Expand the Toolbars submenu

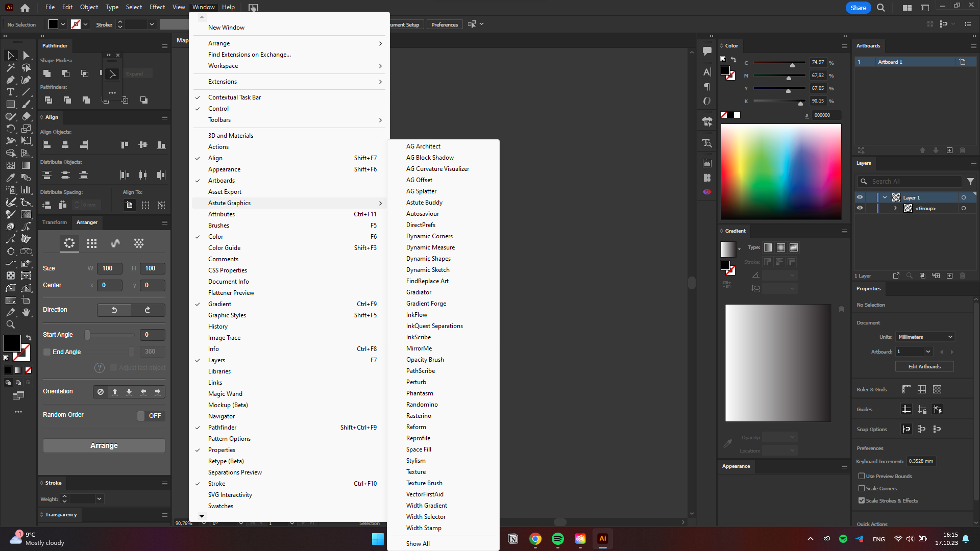click(288, 120)
